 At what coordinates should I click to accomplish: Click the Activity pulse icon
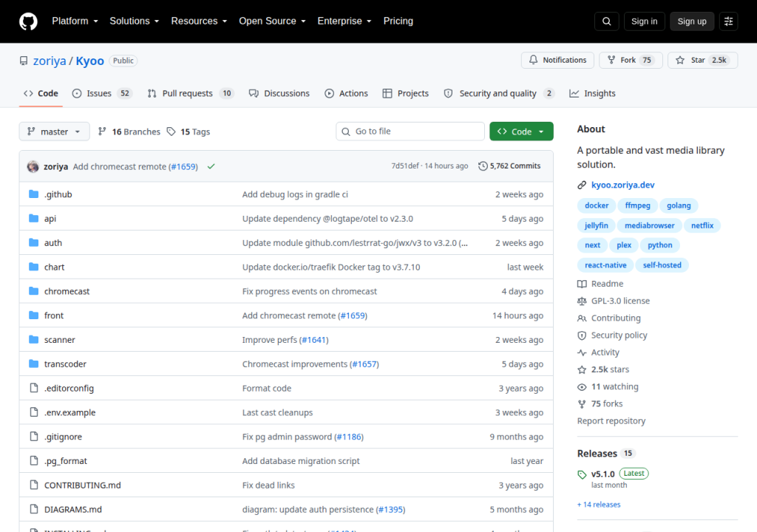pyautogui.click(x=582, y=352)
